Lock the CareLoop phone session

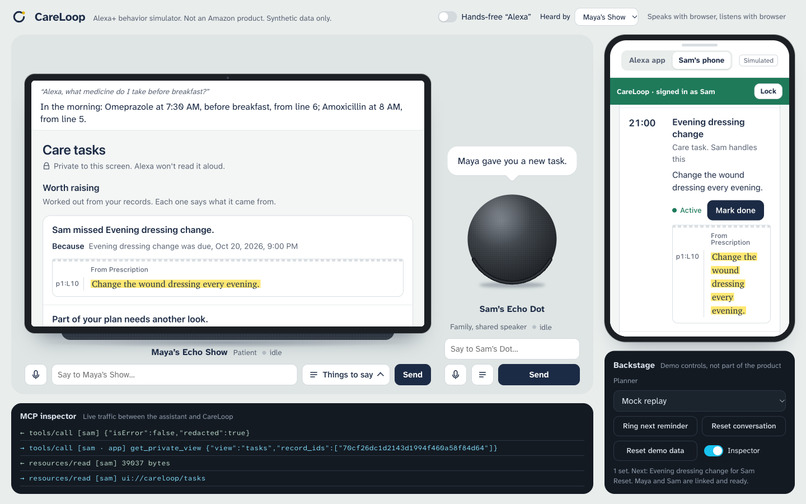(768, 91)
